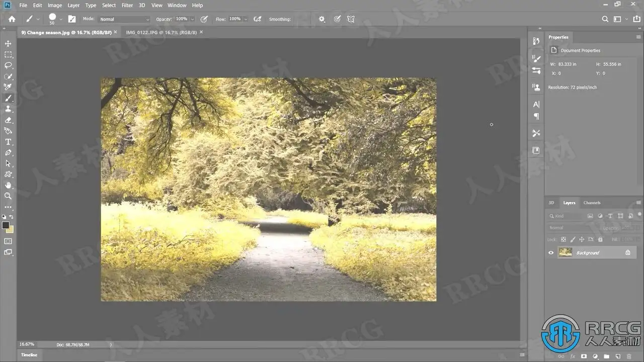Open symmetry paint butterfly options
The width and height of the screenshot is (644, 362).
[351, 19]
